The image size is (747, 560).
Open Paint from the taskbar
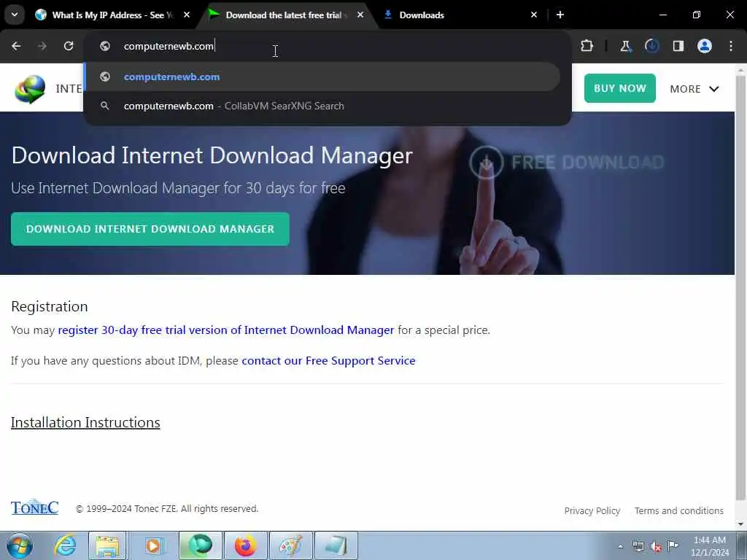tap(290, 545)
